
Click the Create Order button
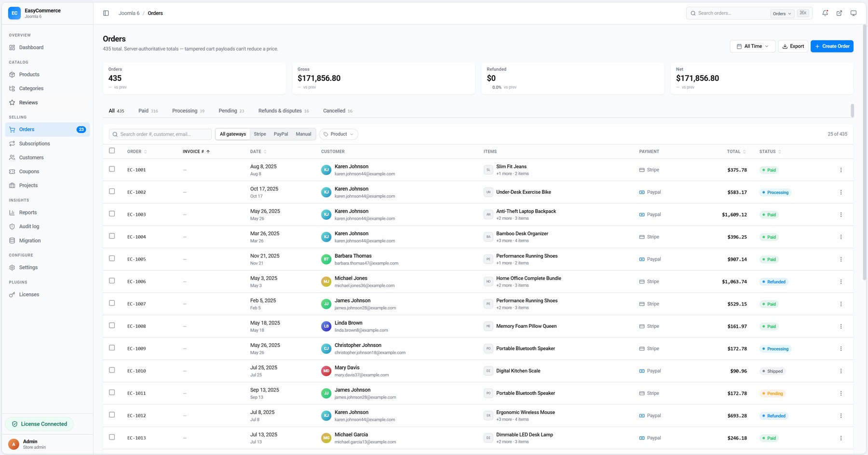point(832,46)
